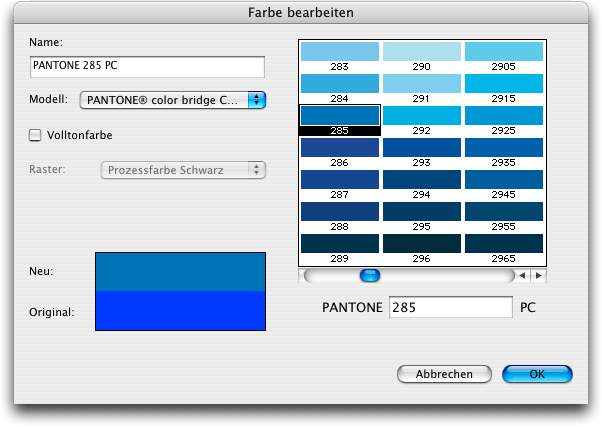Cancel with the Abbrechen button
Viewport: 602px width, 427px height.
(x=444, y=374)
